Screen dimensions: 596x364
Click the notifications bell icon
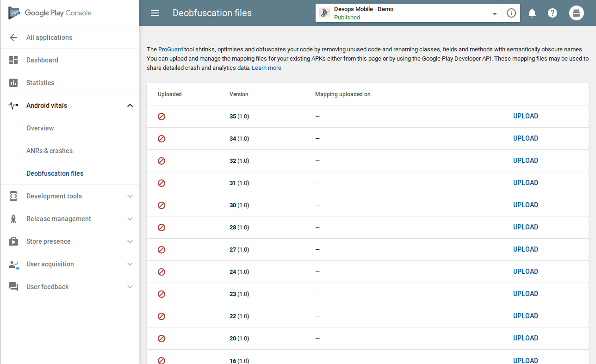532,13
